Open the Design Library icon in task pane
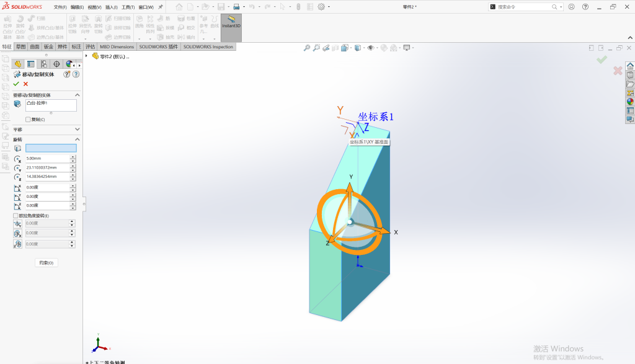The height and width of the screenshot is (364, 635). pos(630,75)
